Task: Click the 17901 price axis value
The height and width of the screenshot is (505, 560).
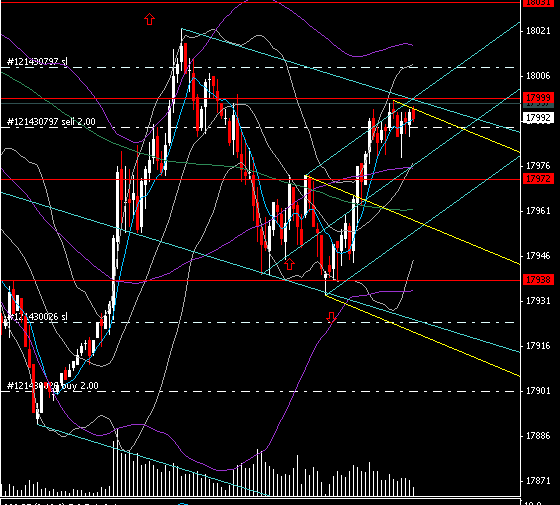Action: (538, 391)
